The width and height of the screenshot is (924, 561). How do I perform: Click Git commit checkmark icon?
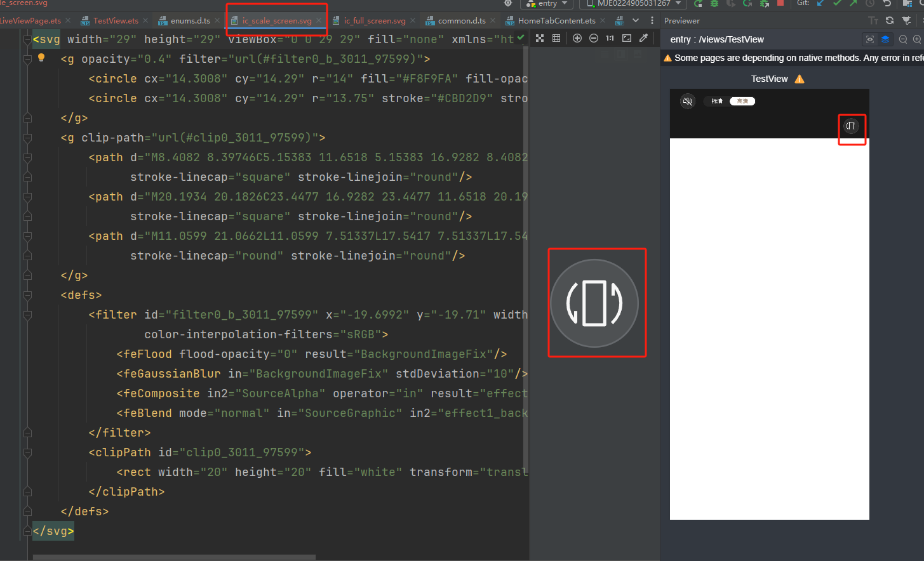(x=837, y=3)
